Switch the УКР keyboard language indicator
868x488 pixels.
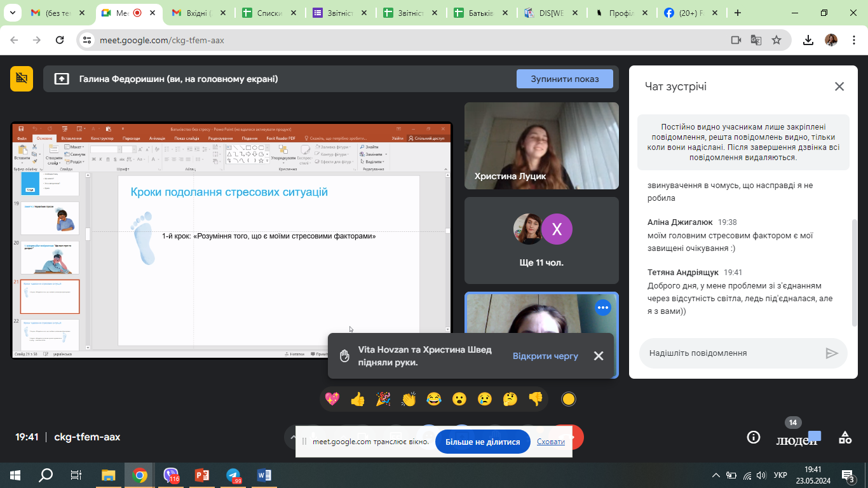click(x=780, y=475)
